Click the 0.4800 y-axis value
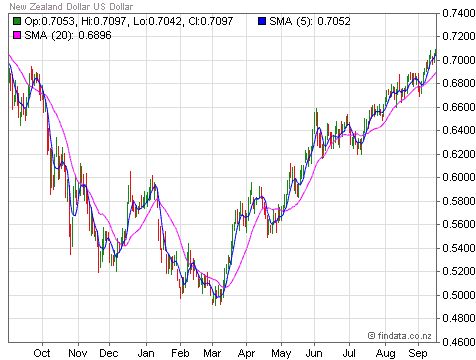The image size is (476, 360). pyautogui.click(x=459, y=318)
